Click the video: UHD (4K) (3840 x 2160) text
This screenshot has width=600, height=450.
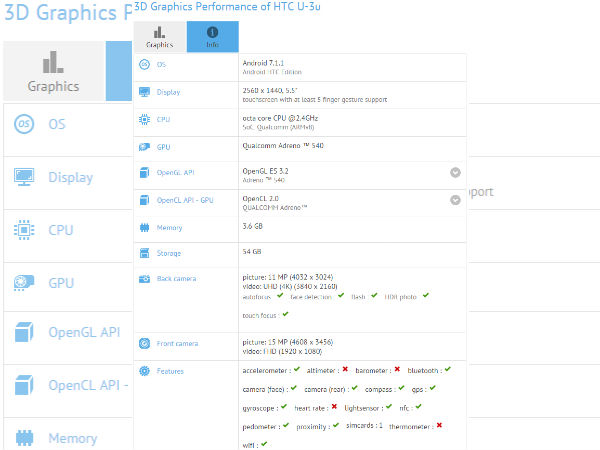click(290, 286)
